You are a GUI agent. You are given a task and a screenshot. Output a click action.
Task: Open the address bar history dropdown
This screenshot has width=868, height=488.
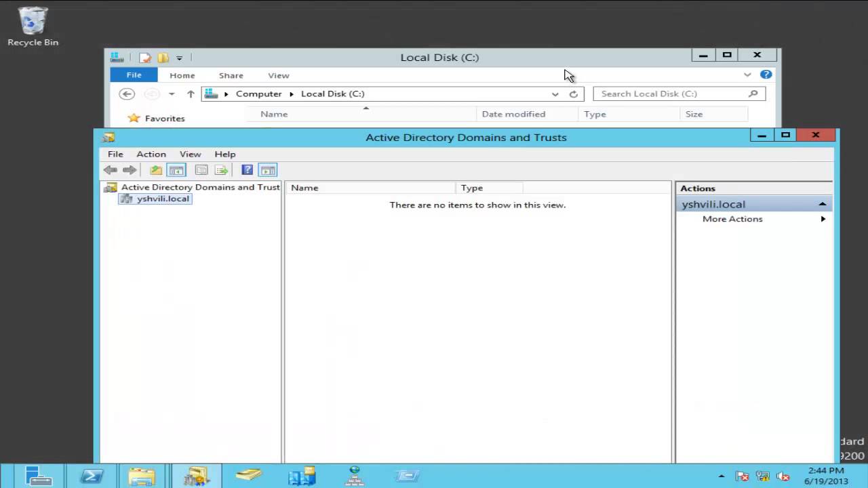[555, 94]
